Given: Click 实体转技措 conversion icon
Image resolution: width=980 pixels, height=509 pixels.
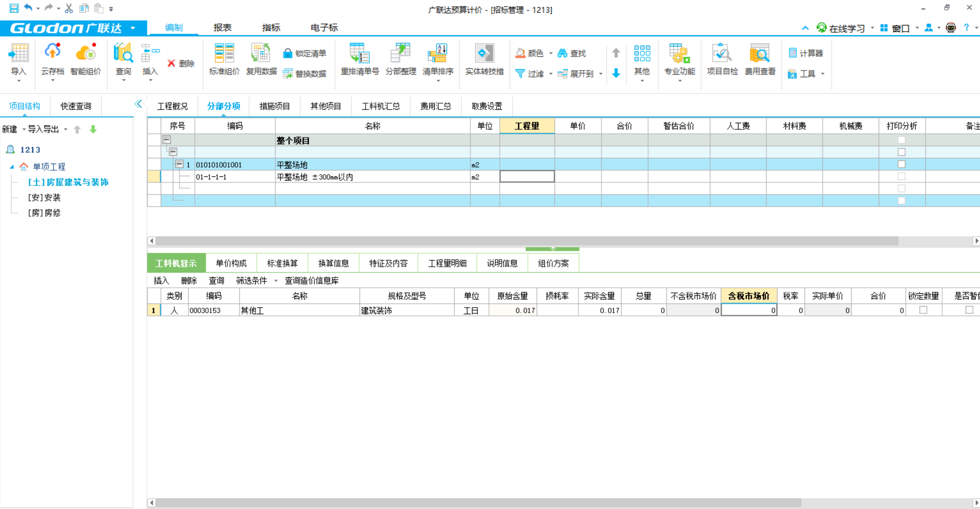Looking at the screenshot, I should pyautogui.click(x=484, y=53).
